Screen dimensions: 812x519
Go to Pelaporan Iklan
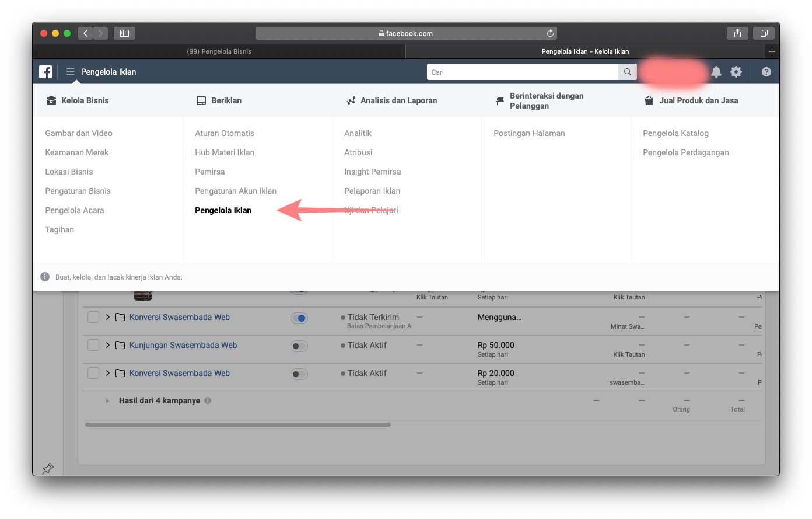pos(372,191)
